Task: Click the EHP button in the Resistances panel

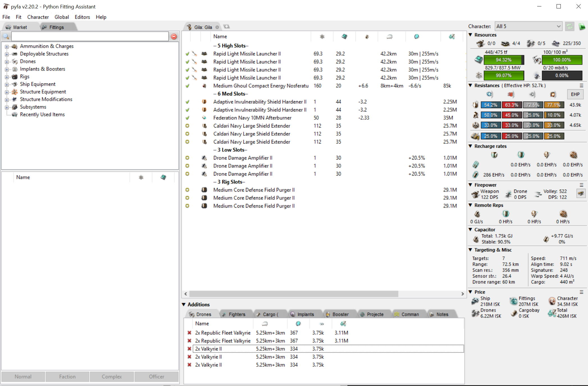Action: pos(575,94)
